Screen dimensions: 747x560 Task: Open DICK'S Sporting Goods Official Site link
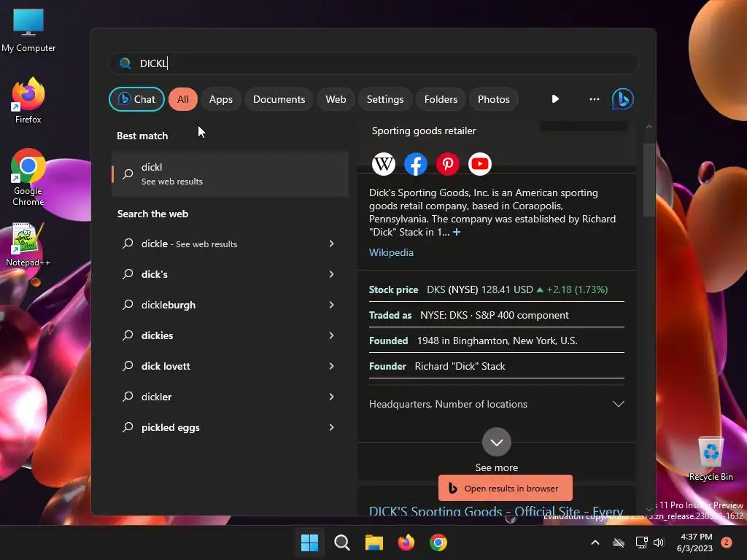point(496,511)
